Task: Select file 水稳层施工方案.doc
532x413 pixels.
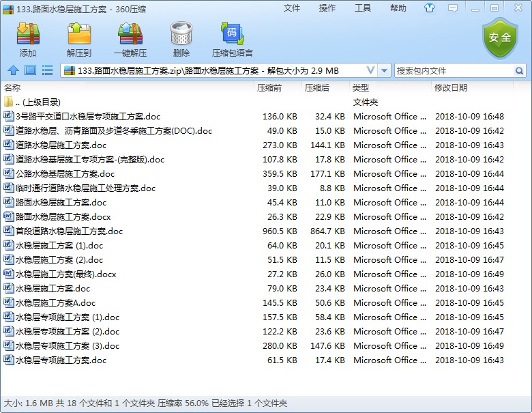Action: coord(258,288)
